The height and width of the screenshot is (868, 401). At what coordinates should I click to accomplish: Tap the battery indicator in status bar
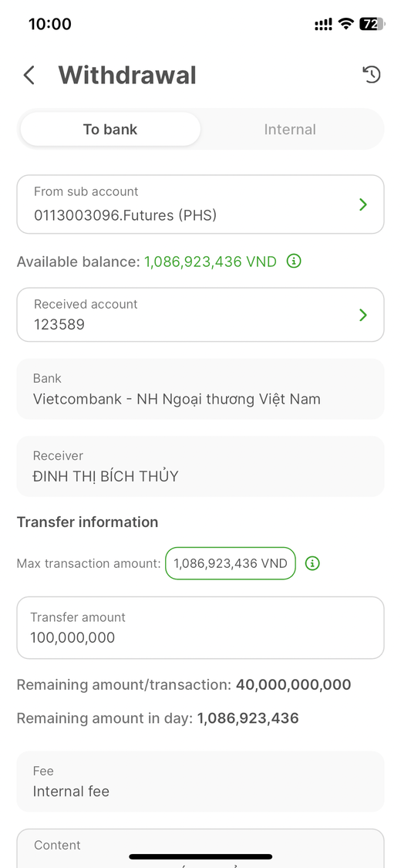click(371, 24)
